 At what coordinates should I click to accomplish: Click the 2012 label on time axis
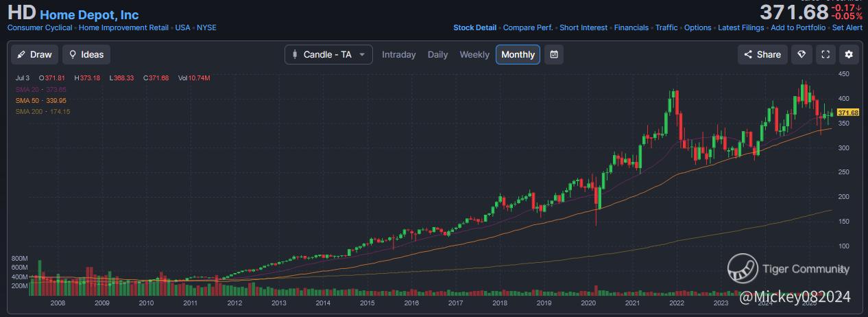pos(234,303)
